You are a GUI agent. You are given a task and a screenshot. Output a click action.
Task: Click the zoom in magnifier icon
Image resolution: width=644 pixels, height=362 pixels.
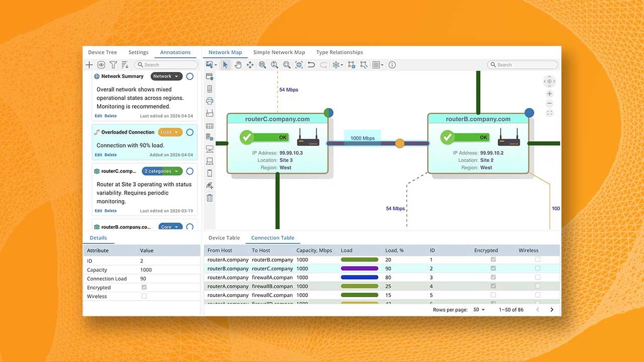tap(262, 65)
